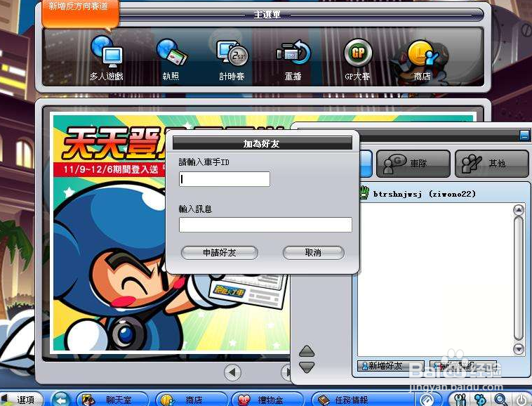The image size is (532, 406).
Task: Click the blue friends icon in bottom bar
Action: pyautogui.click(x=480, y=400)
